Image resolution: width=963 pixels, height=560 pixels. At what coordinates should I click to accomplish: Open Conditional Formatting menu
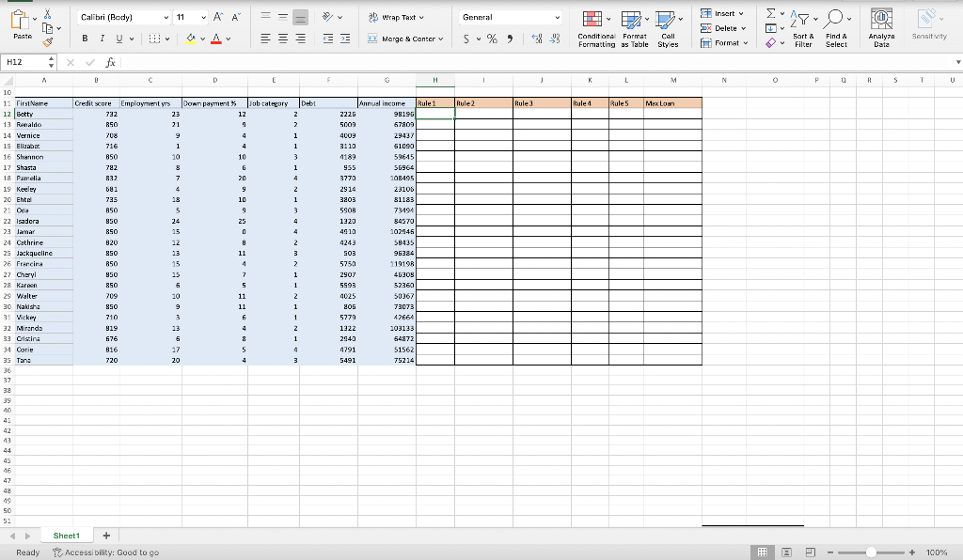[x=596, y=29]
